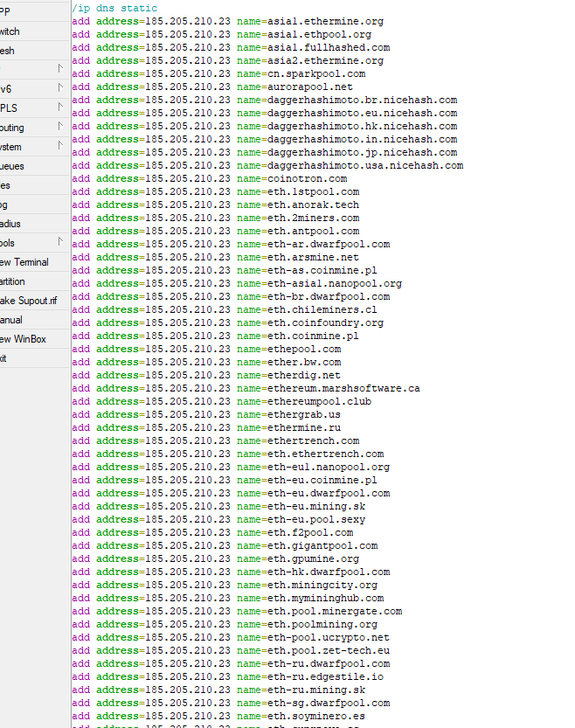The width and height of the screenshot is (575, 728).
Task: Select the daggerhashimoto.usa.nicehash.com line
Action: click(267, 165)
